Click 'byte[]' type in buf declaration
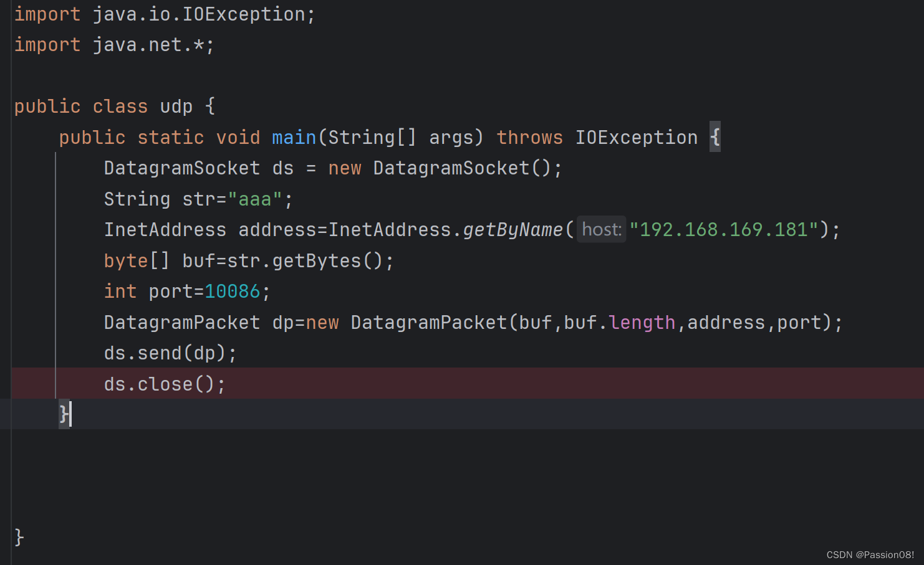The width and height of the screenshot is (924, 565). click(137, 261)
